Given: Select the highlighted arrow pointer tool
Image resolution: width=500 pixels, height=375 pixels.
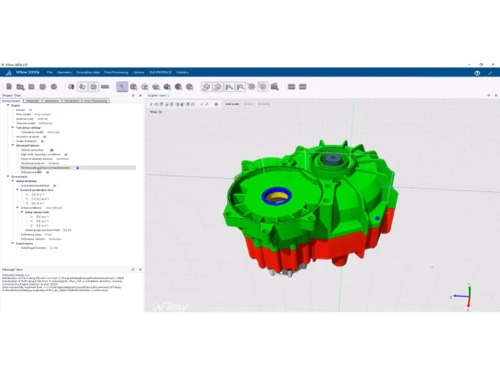Looking at the screenshot, I should [x=122, y=87].
